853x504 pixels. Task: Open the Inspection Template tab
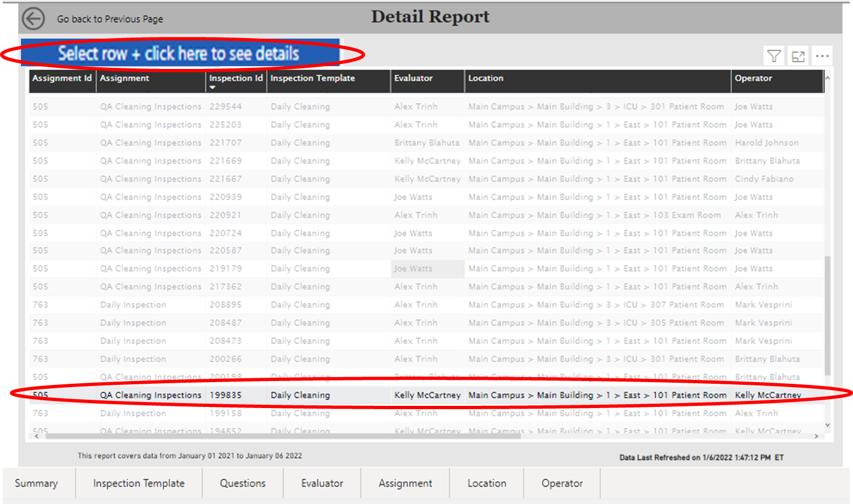[x=138, y=483]
